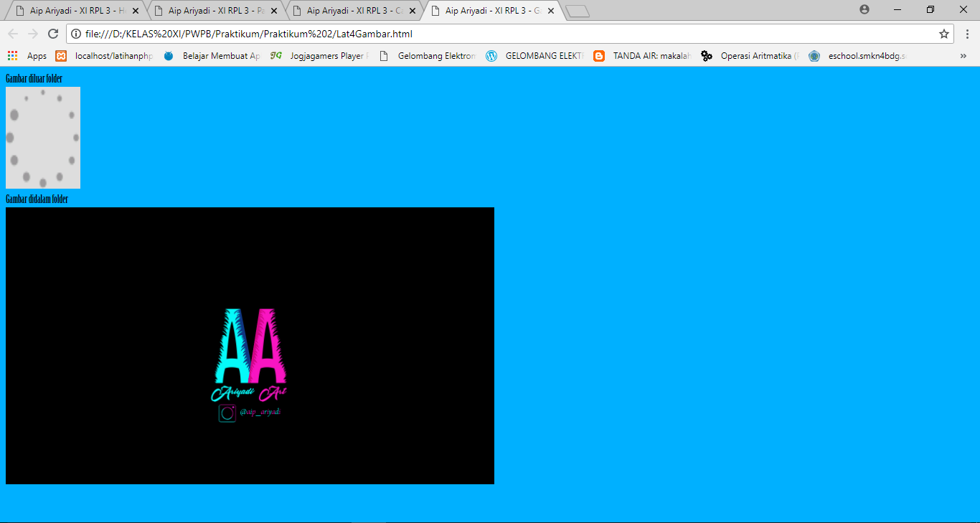
Task: Open the Apps shortcut in the bookmarks bar
Action: tap(27, 56)
